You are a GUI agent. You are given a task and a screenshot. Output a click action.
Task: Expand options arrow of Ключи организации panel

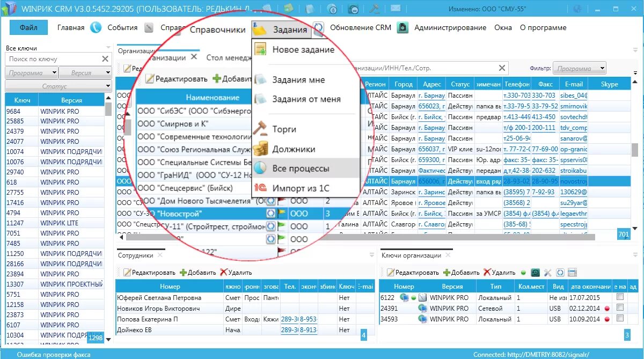pos(634,255)
